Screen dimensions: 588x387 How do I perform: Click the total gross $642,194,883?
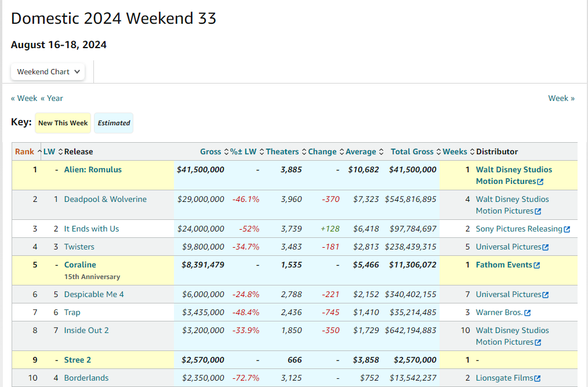(411, 331)
